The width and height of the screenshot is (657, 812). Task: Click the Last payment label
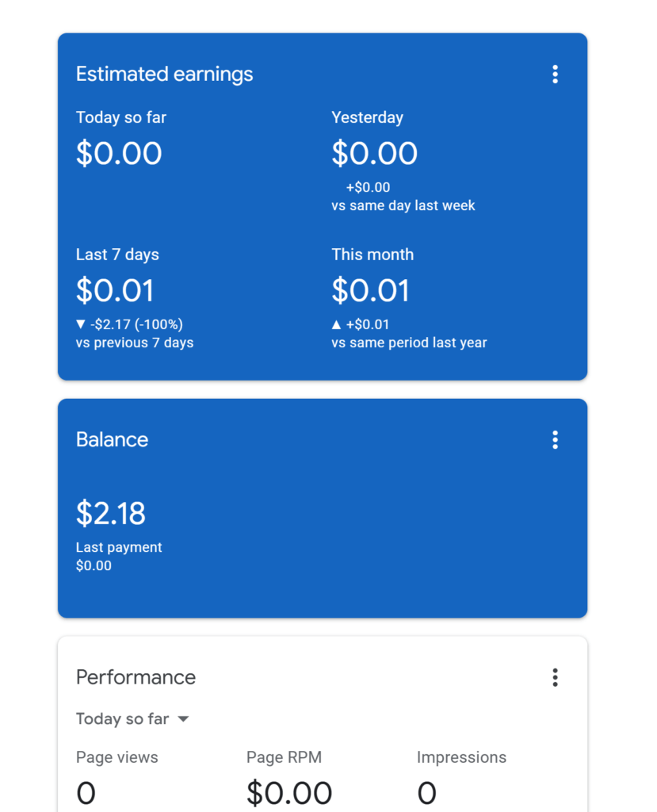pos(119,547)
